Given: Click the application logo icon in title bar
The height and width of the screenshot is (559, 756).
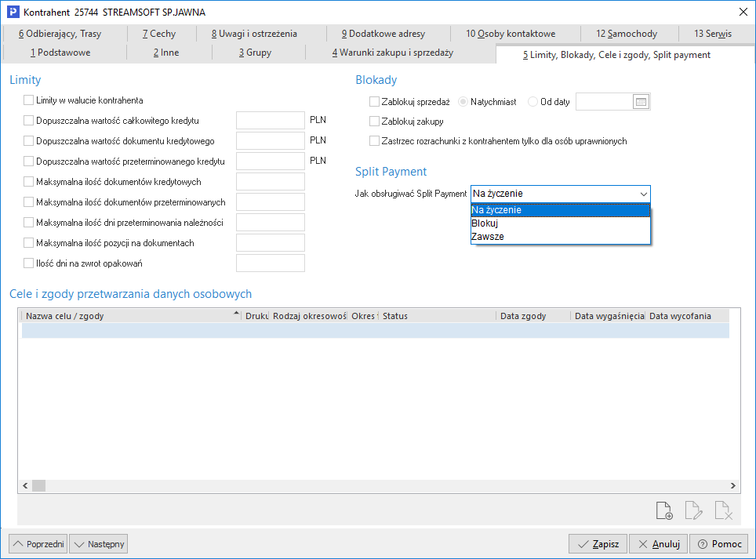Looking at the screenshot, I should (13, 12).
